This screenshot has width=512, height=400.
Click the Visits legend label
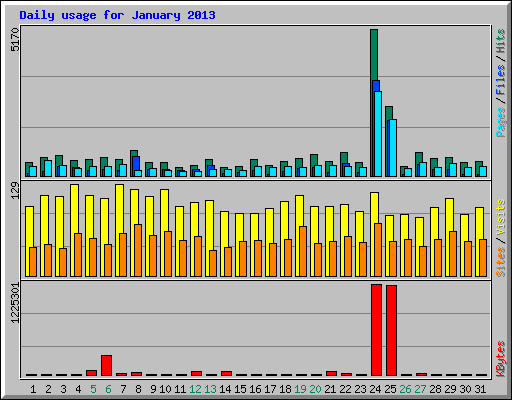pyautogui.click(x=500, y=217)
